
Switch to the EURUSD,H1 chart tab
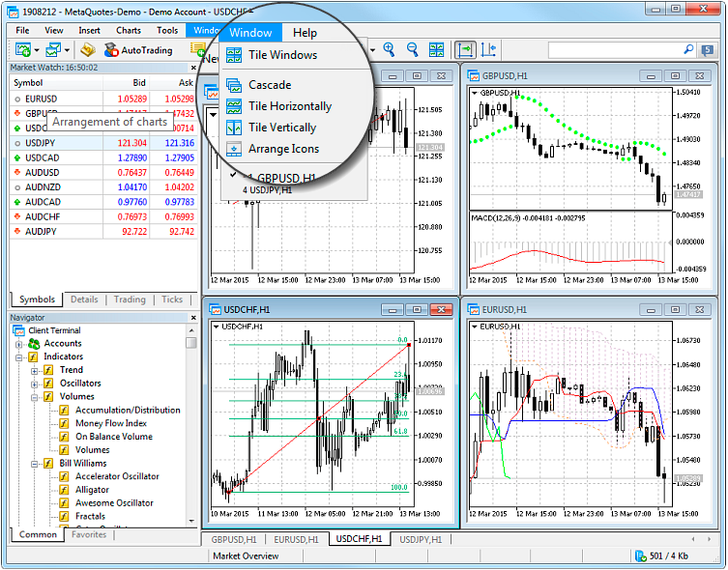[x=296, y=540]
